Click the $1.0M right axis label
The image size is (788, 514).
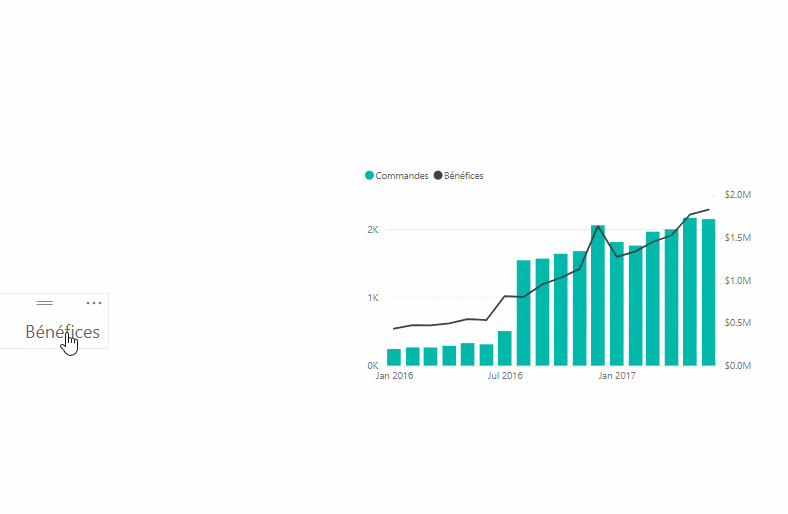737,280
